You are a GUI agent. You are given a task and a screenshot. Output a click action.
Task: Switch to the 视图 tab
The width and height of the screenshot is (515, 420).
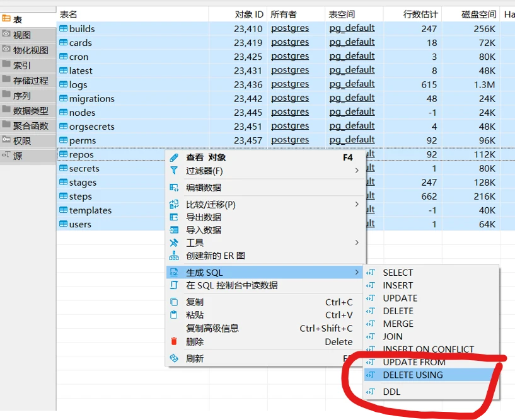click(x=28, y=35)
